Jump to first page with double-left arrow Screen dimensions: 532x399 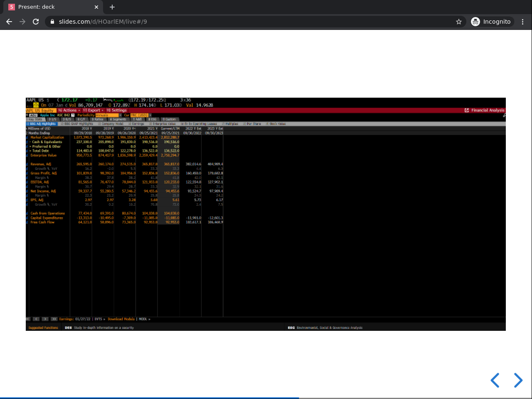click(28, 319)
